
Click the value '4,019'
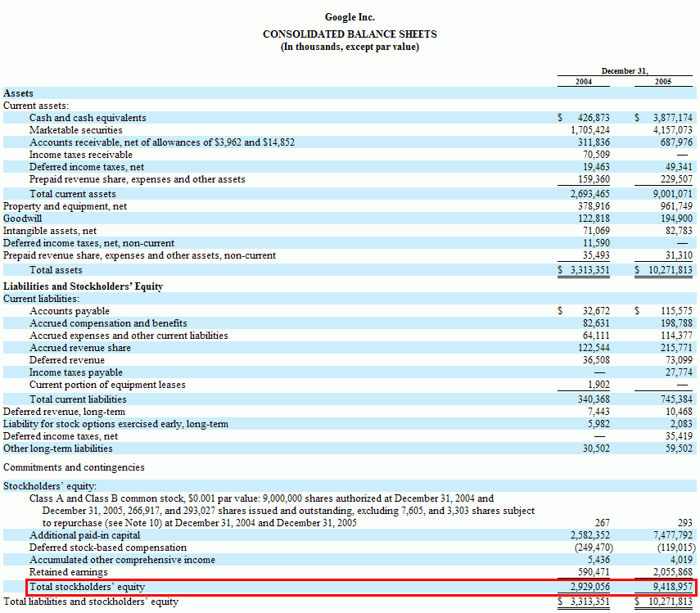pyautogui.click(x=681, y=560)
